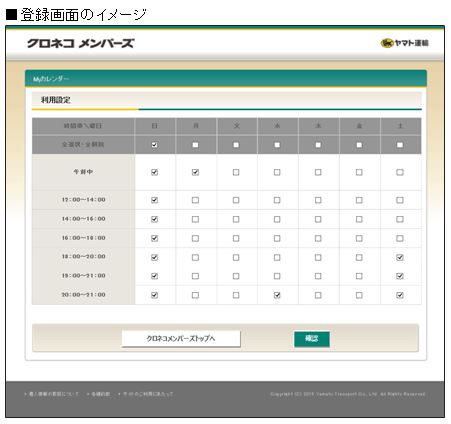Click the ヤマト運輸 logo icon
451x424 pixels.
tap(404, 43)
